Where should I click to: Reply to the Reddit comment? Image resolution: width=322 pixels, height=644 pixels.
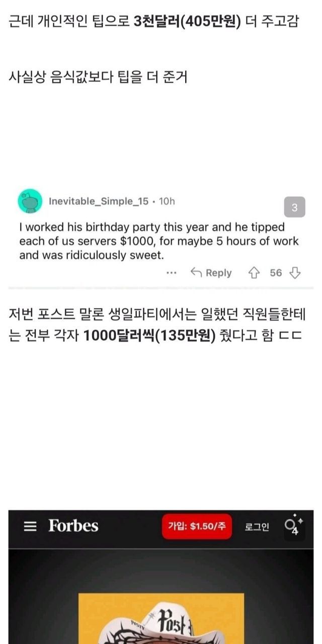click(x=211, y=273)
